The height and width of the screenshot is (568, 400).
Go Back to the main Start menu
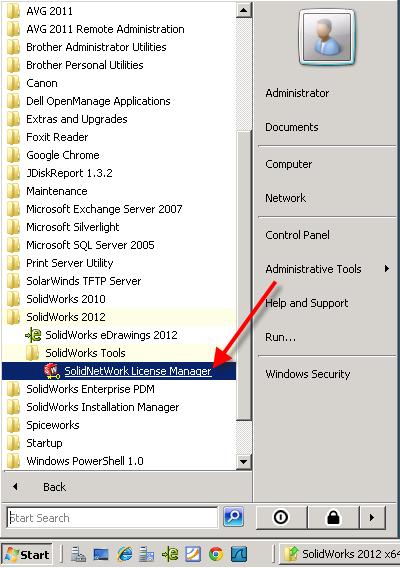click(x=126, y=487)
